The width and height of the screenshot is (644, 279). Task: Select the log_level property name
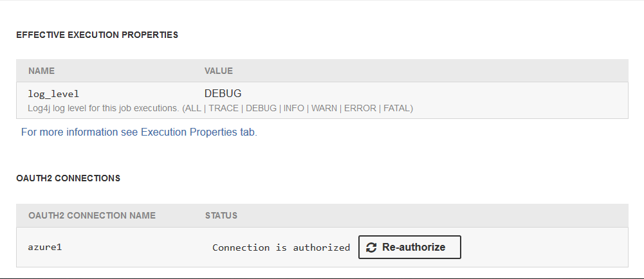tap(53, 94)
